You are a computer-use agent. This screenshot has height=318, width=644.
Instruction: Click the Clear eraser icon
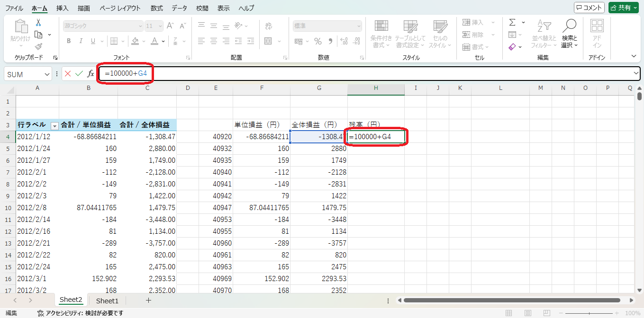512,47
